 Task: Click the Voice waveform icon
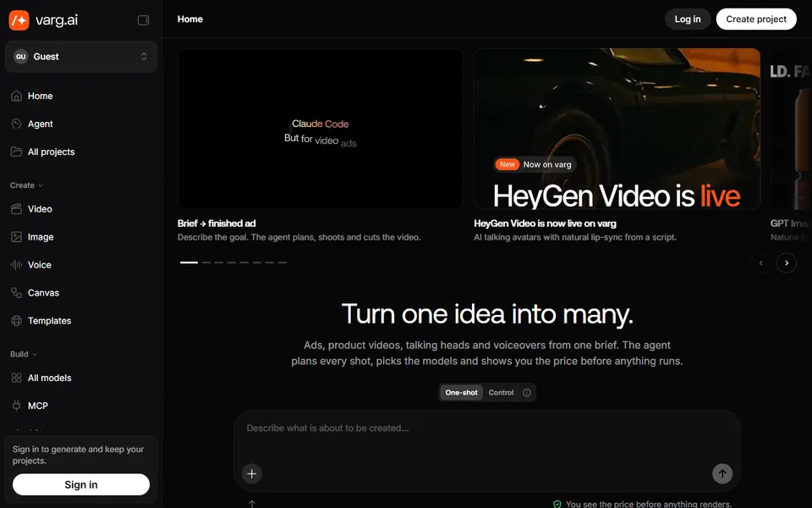pyautogui.click(x=17, y=265)
